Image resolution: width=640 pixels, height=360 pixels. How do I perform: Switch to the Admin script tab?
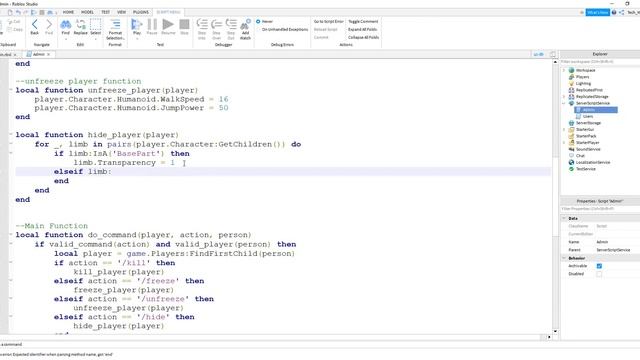pyautogui.click(x=38, y=54)
